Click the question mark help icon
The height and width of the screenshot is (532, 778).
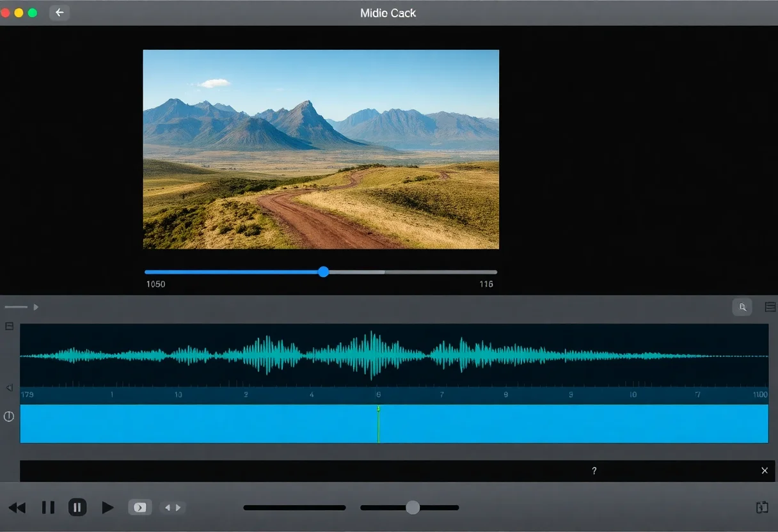594,471
